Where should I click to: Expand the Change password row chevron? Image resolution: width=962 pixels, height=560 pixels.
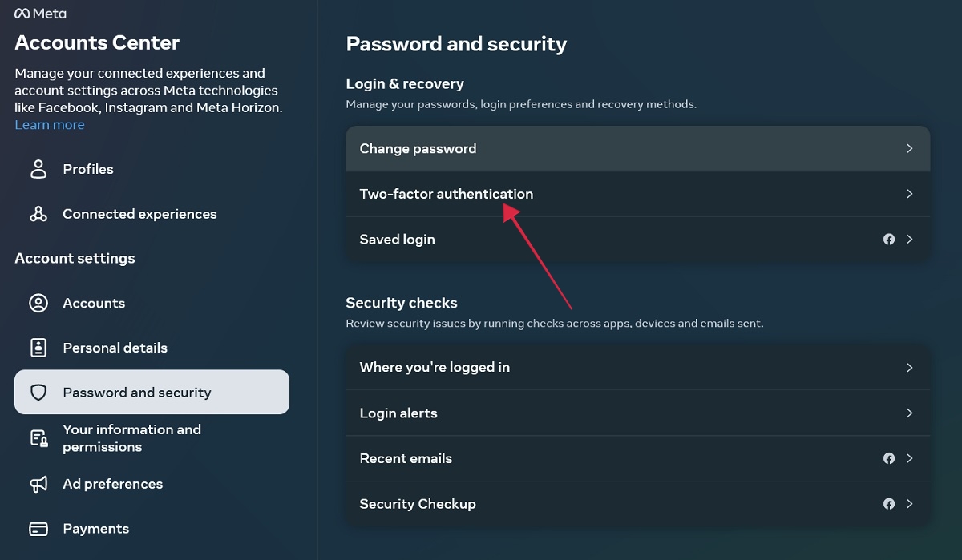909,148
